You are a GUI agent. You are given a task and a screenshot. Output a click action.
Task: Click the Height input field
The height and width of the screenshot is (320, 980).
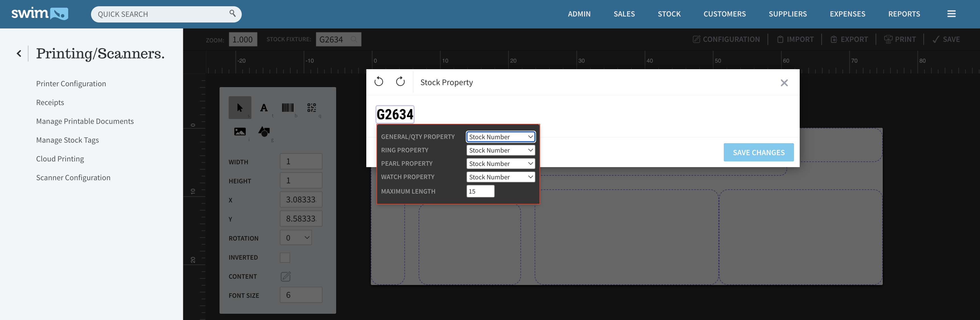pyautogui.click(x=301, y=180)
